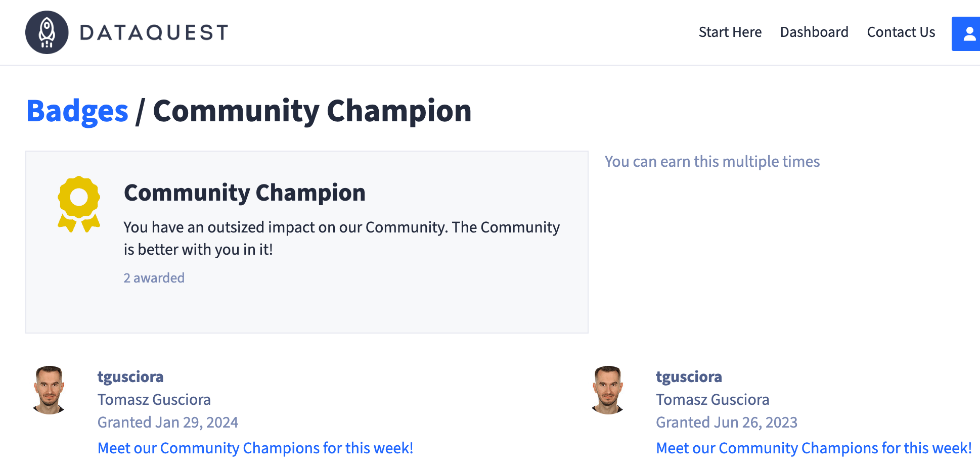980x469 pixels.
Task: Open the Dashboard menu item
Action: coord(814,32)
